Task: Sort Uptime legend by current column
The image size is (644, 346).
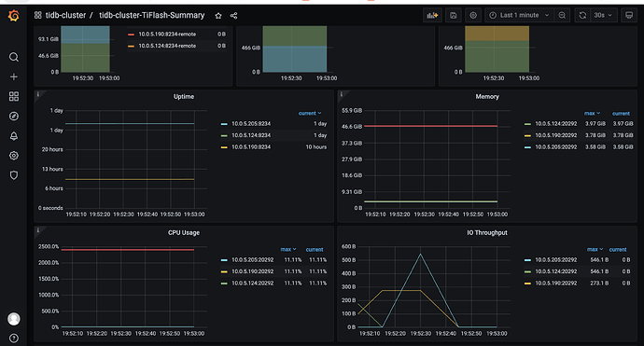Action: click(x=310, y=113)
